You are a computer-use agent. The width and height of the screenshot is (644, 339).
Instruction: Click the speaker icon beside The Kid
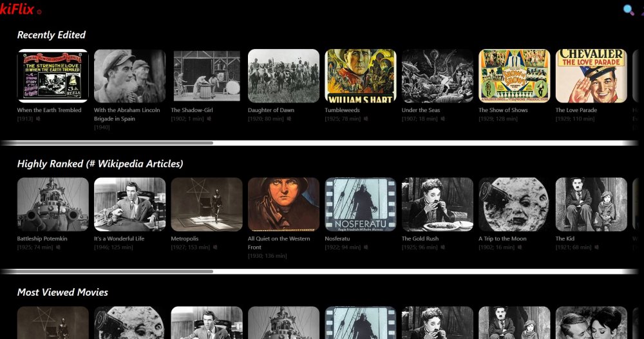(x=596, y=247)
